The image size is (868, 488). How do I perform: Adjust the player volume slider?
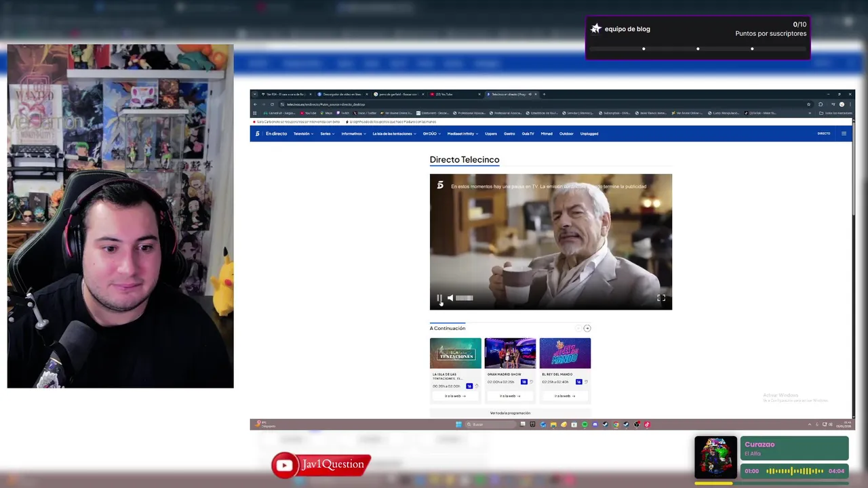click(x=465, y=298)
